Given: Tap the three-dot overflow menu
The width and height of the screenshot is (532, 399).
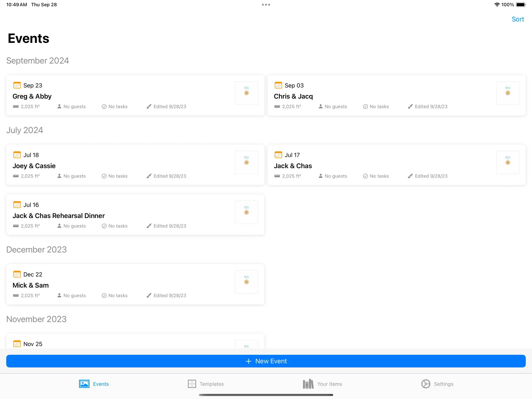Looking at the screenshot, I should pyautogui.click(x=266, y=5).
